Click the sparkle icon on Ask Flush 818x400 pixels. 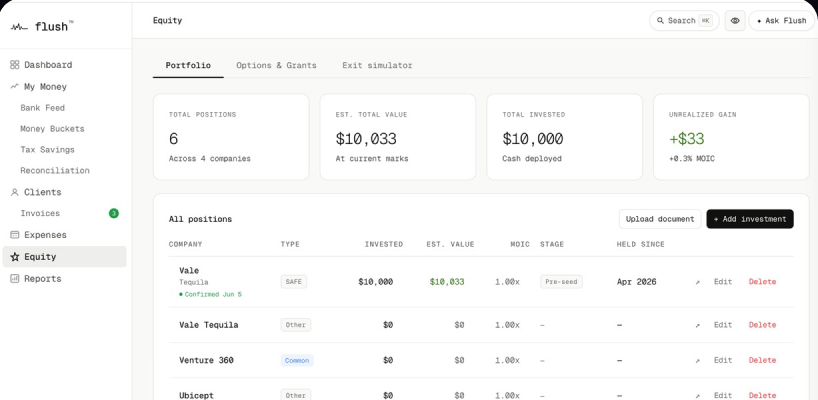tap(759, 21)
